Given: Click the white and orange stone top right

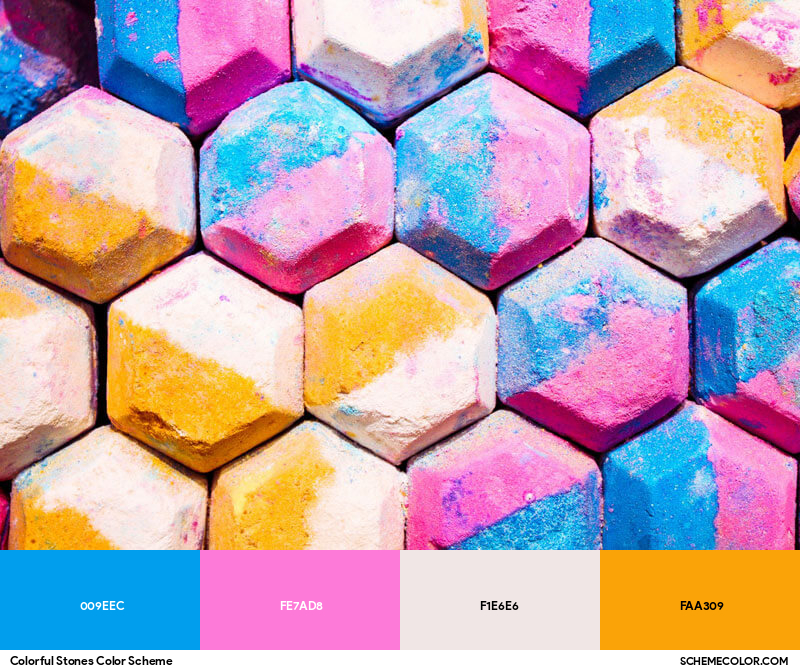Looking at the screenshot, I should tap(688, 171).
